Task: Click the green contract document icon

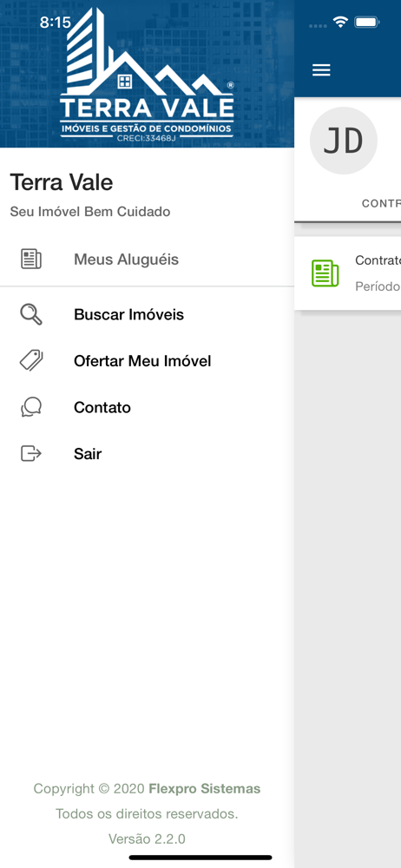Action: coord(325,273)
